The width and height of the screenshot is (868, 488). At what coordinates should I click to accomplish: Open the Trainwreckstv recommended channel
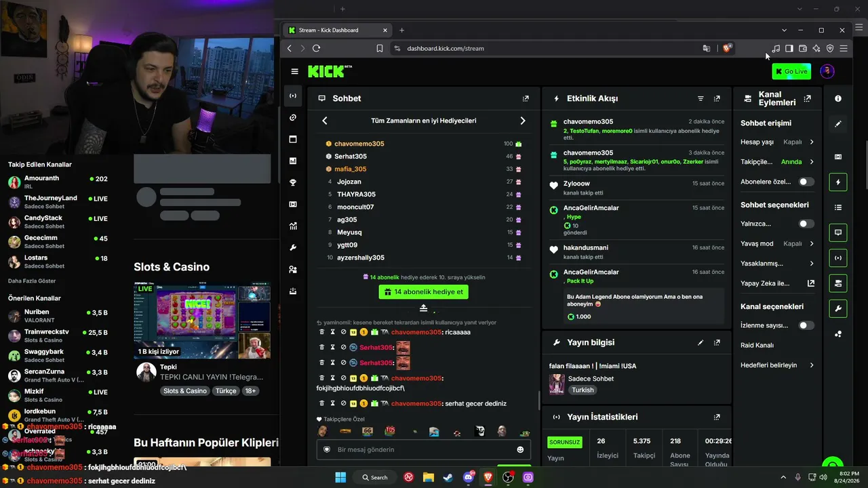click(x=58, y=335)
